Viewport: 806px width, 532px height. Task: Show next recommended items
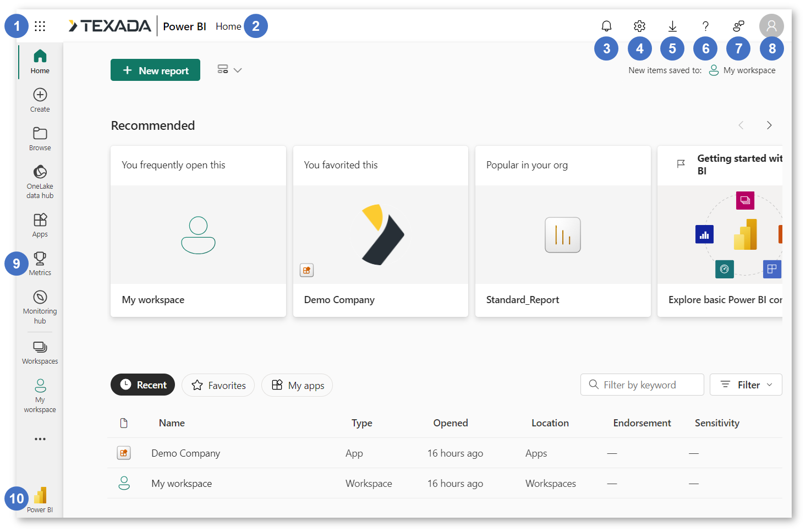pos(769,125)
